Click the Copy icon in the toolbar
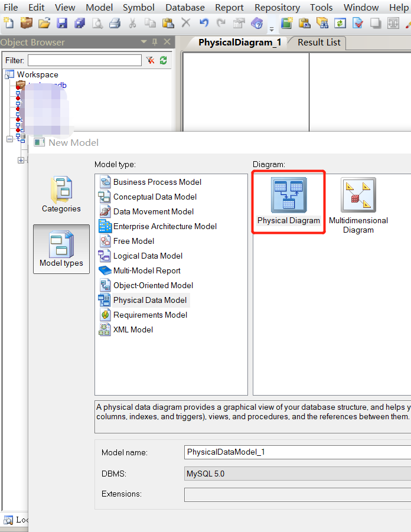 click(x=151, y=22)
